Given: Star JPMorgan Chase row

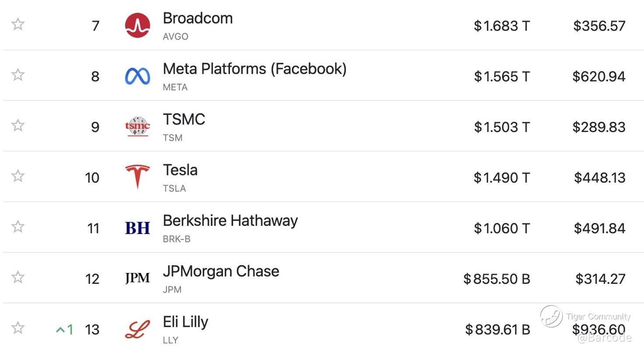Looking at the screenshot, I should 17,277.
